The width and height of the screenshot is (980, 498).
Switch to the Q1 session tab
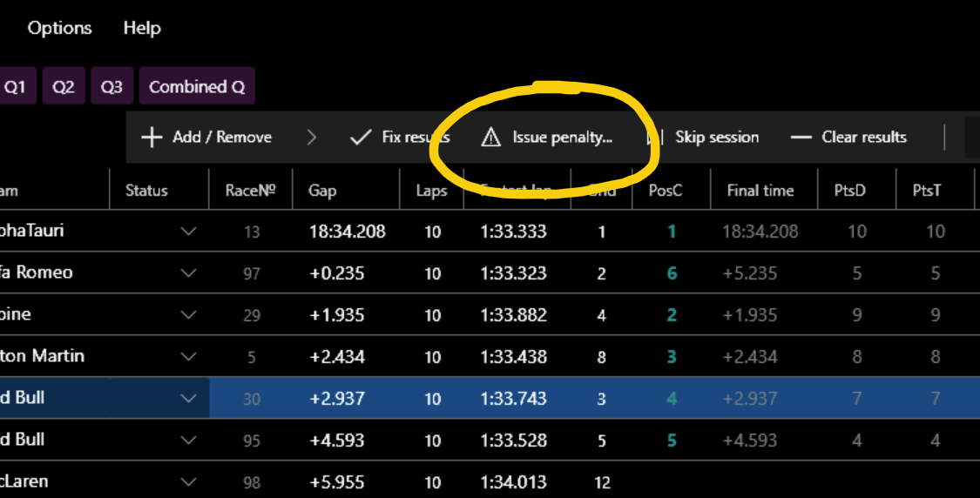pos(17,86)
